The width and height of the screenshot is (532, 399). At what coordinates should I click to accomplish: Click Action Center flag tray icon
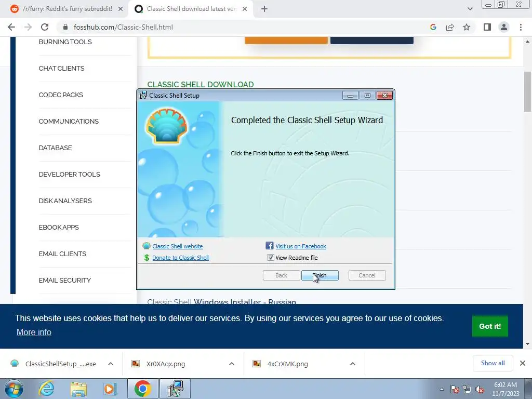(455, 389)
